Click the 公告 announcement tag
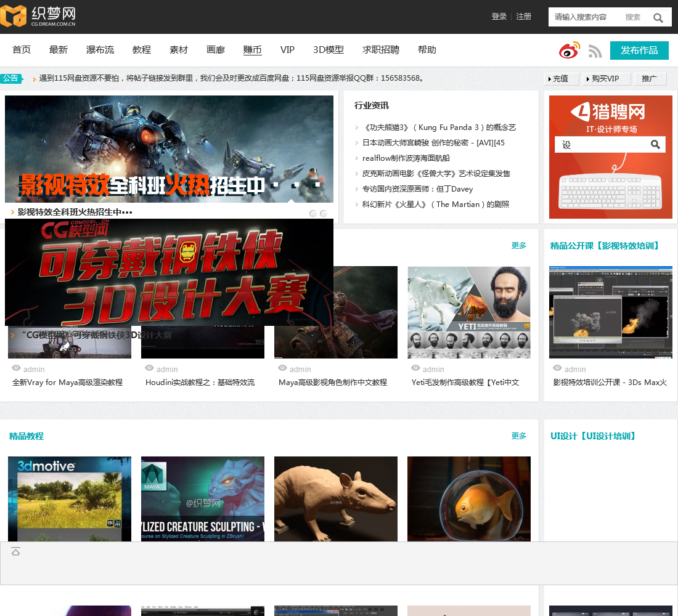Viewport: 678px width, 616px height. [11, 78]
